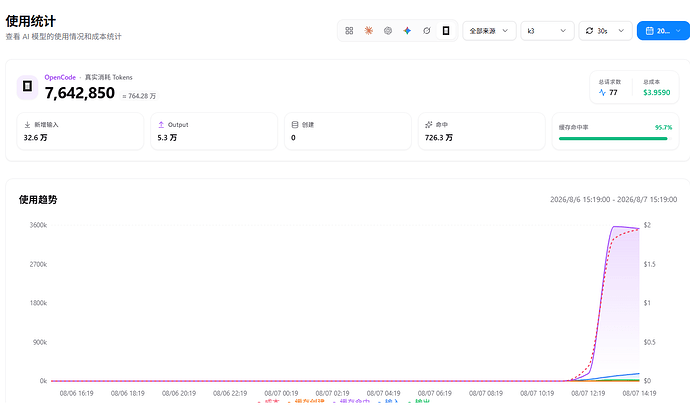Click the $1.5 right axis label

click(x=650, y=265)
